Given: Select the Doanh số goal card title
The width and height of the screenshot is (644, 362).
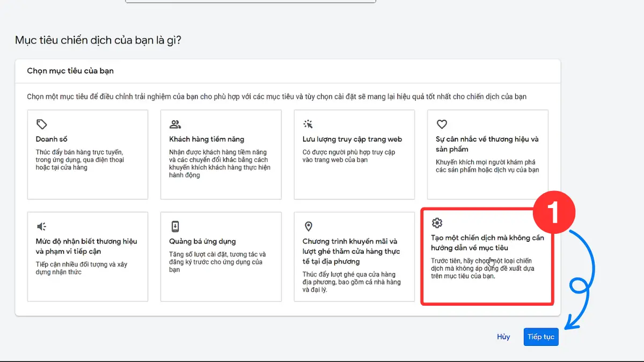Looking at the screenshot, I should [x=52, y=139].
